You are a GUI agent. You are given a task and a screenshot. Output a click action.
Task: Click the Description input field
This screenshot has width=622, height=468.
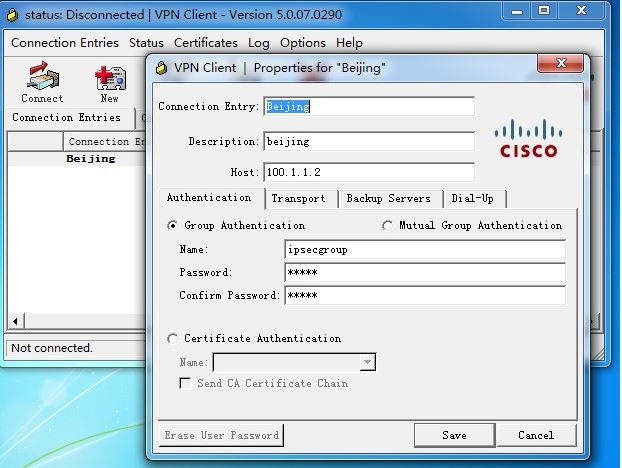[369, 141]
